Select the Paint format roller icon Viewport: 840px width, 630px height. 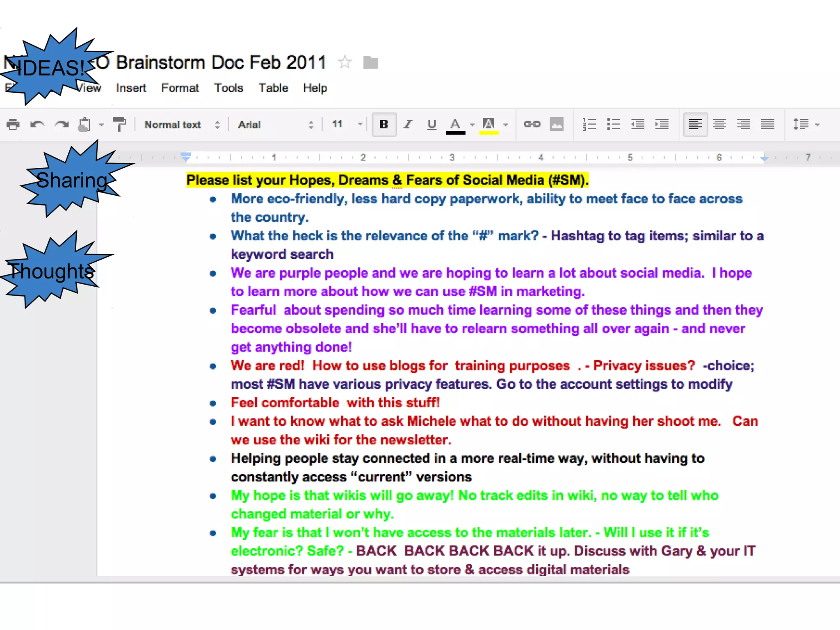[119, 124]
